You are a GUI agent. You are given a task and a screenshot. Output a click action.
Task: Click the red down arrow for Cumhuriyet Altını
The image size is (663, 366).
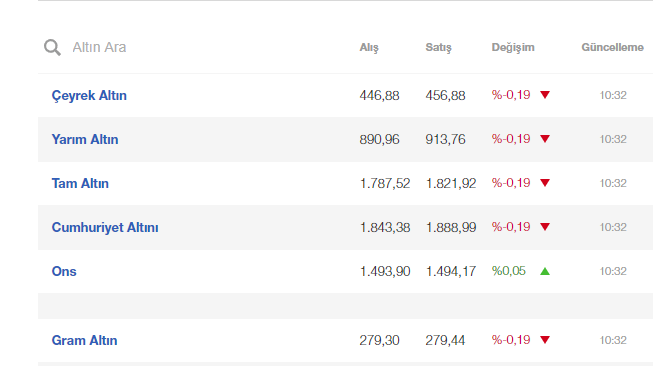[545, 227]
